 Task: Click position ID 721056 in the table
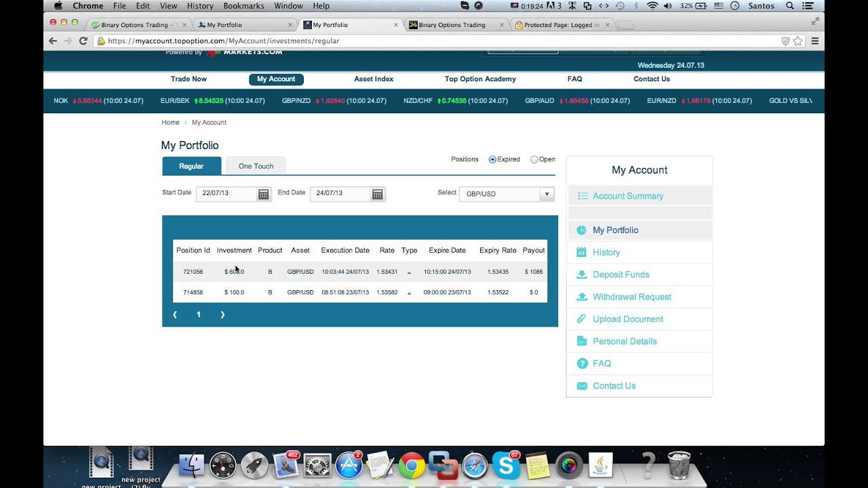193,272
